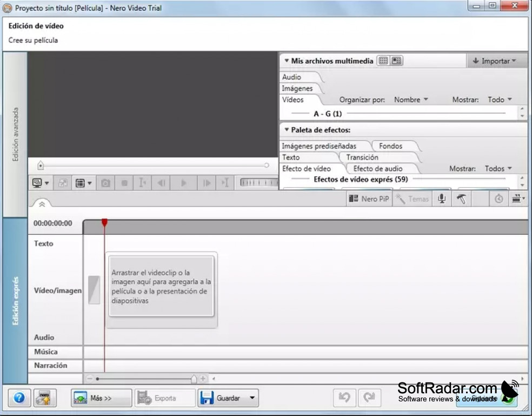Switch to Edición avanzada side tab

click(15, 135)
